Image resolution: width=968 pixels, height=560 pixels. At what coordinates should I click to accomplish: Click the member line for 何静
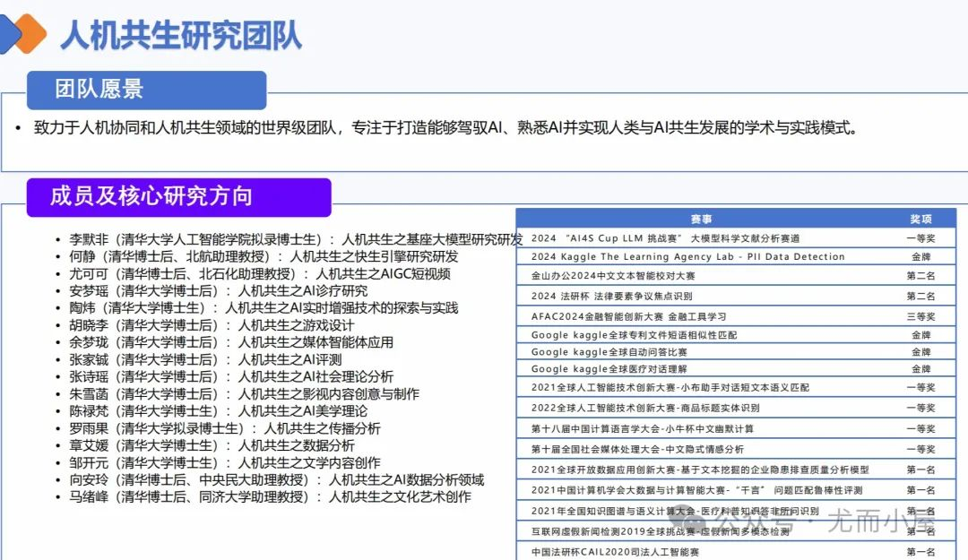264,256
